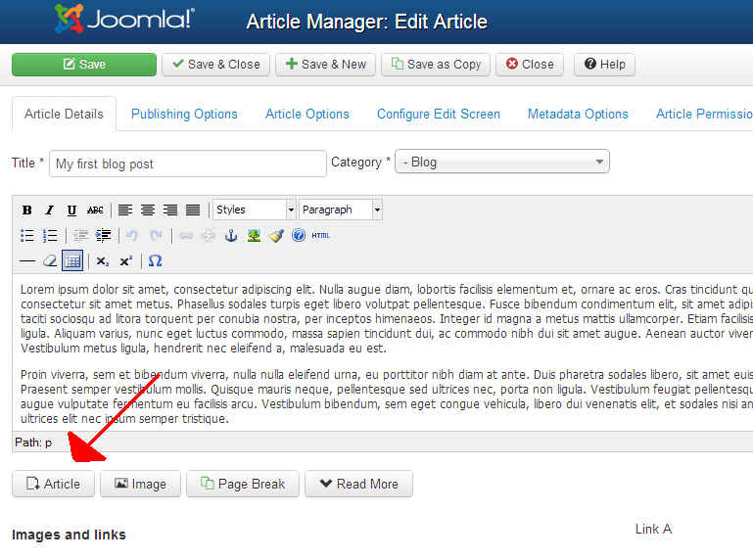Screen dimensions: 753x560
Task: Edit HTML source via HTML icon
Action: pos(320,235)
